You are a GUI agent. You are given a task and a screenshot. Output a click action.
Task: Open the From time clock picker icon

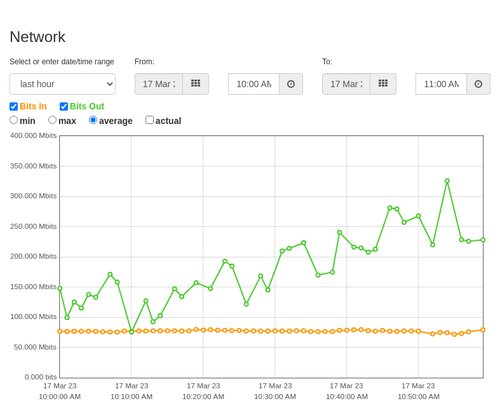[x=291, y=84]
